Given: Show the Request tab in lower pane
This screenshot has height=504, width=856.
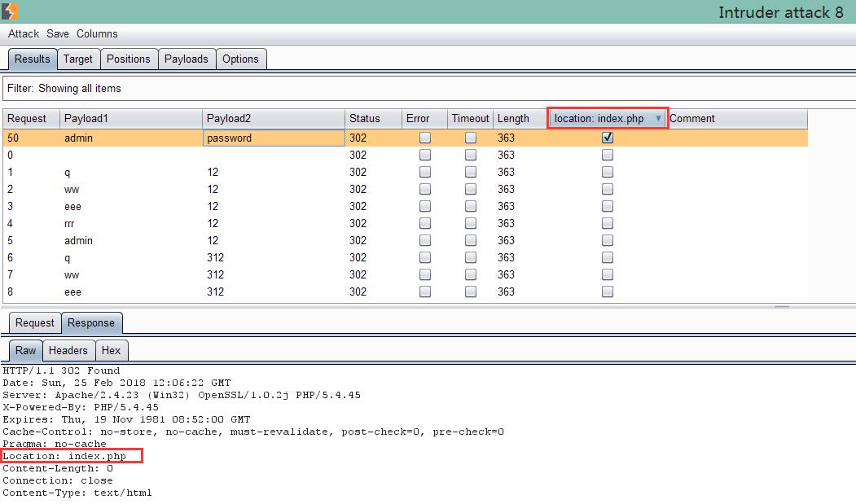Looking at the screenshot, I should tap(35, 322).
